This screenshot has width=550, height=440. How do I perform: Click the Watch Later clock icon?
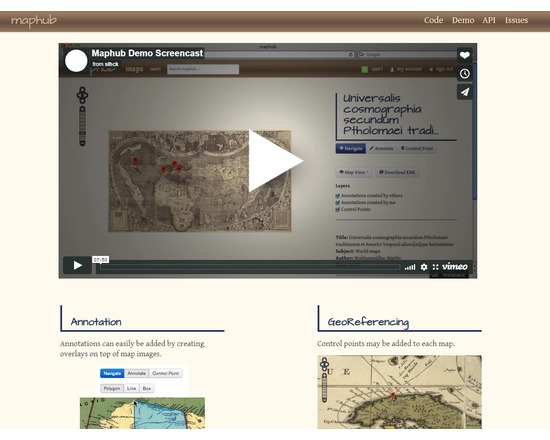(464, 74)
